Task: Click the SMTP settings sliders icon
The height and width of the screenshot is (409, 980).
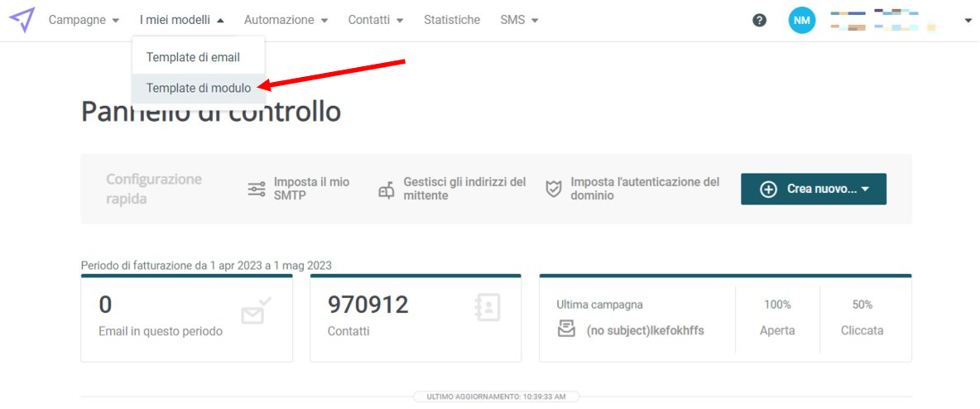Action: click(x=257, y=189)
